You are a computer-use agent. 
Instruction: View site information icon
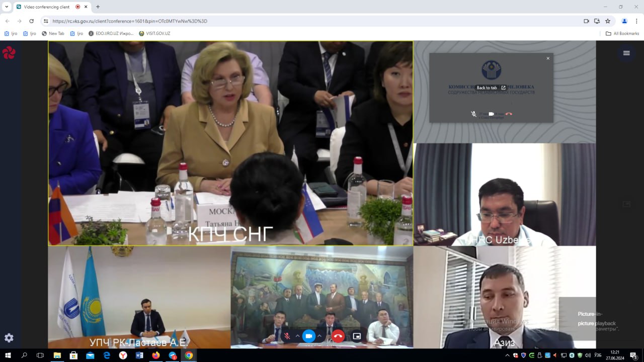pyautogui.click(x=46, y=21)
